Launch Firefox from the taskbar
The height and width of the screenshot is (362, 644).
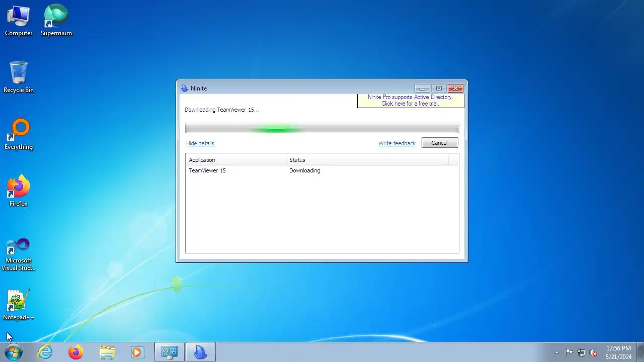click(76, 352)
